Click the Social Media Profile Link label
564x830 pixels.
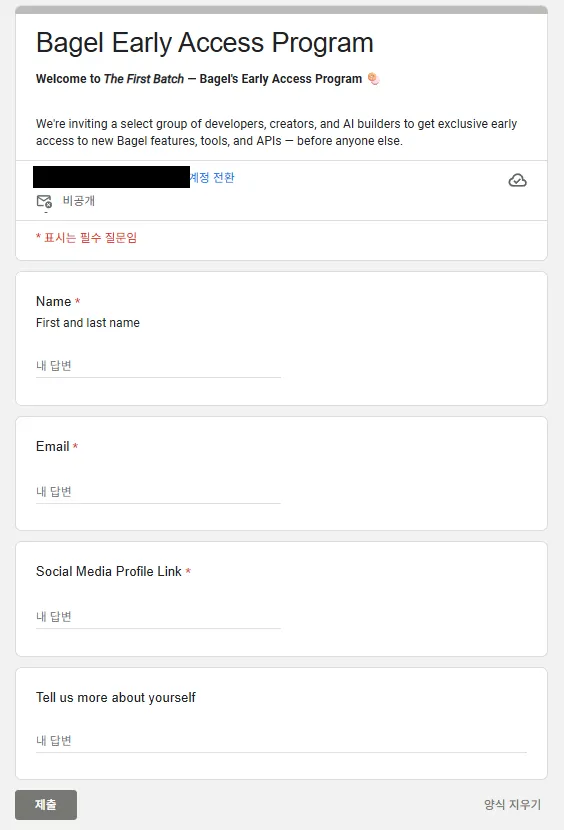pyautogui.click(x=109, y=571)
